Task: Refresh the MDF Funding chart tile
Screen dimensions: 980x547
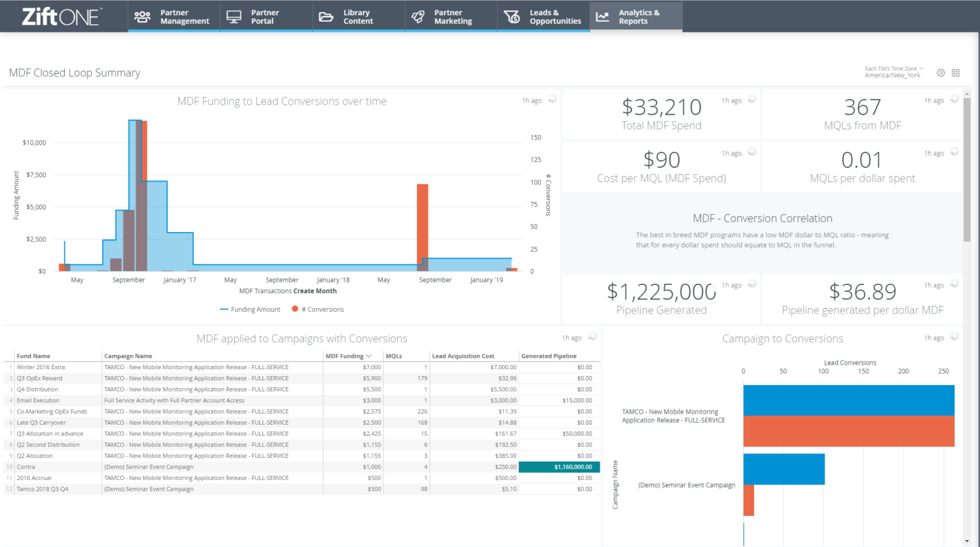Action: (552, 99)
